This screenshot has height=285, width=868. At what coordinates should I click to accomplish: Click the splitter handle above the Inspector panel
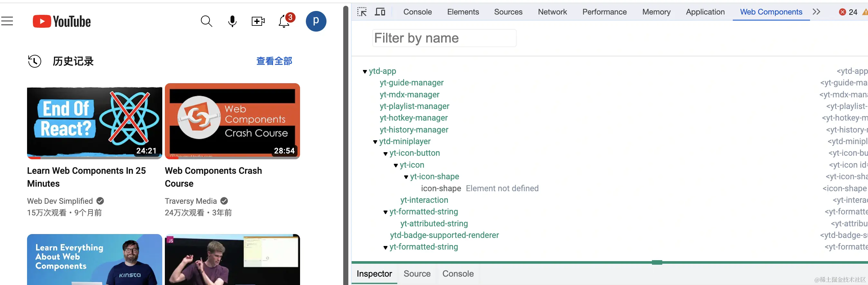click(657, 262)
